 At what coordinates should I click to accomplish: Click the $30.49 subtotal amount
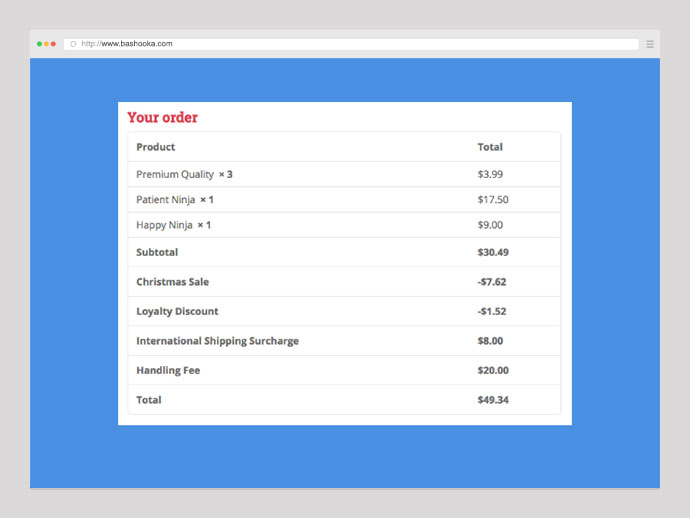click(x=493, y=252)
